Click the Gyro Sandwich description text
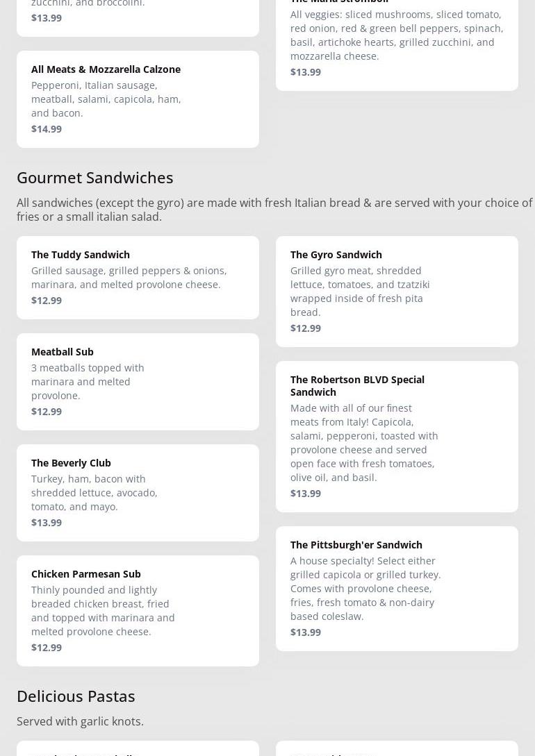Viewport: 535px width, 756px height. pos(360,292)
